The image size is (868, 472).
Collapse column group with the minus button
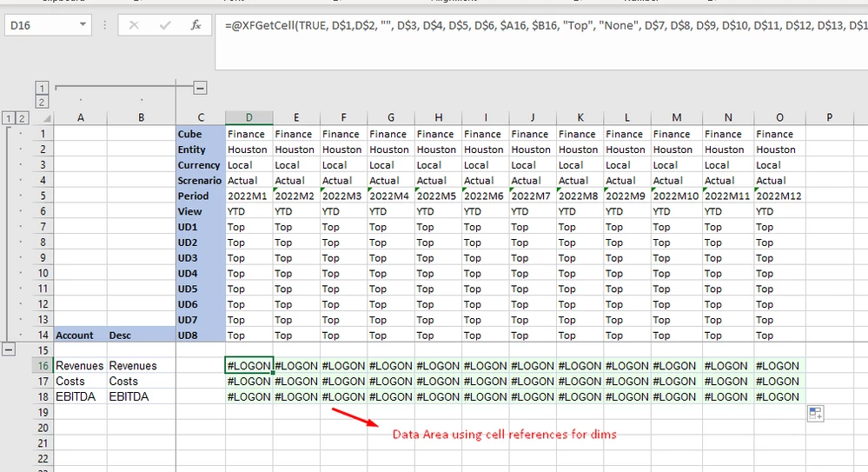click(x=201, y=88)
